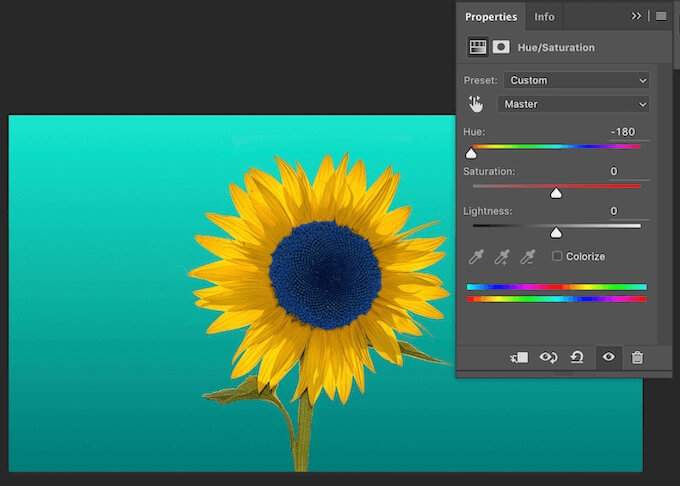Click the Hue value field
This screenshot has height=486, width=680.
[622, 132]
